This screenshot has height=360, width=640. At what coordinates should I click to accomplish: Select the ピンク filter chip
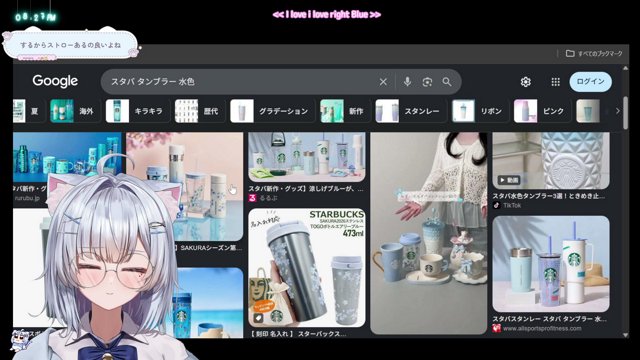[x=542, y=111]
